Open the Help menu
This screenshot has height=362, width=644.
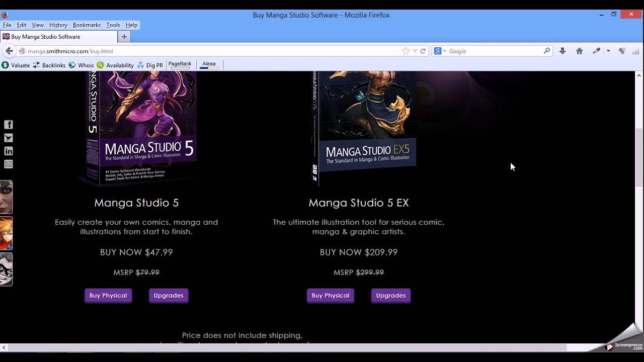click(131, 25)
